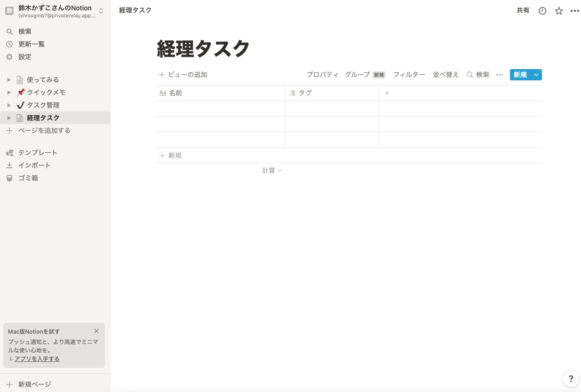Click the 経理タスク page title heading
The height and width of the screenshot is (392, 581).
click(203, 48)
